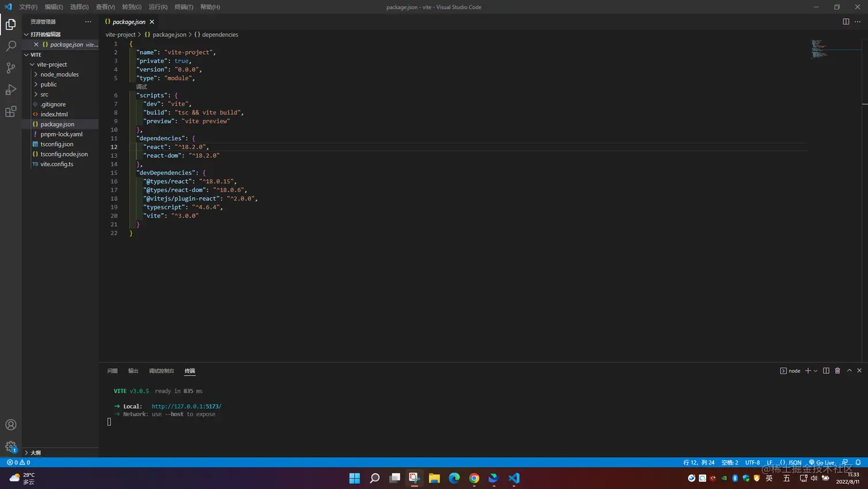Open the tsconfig.node.json file
868x489 pixels.
60,154
